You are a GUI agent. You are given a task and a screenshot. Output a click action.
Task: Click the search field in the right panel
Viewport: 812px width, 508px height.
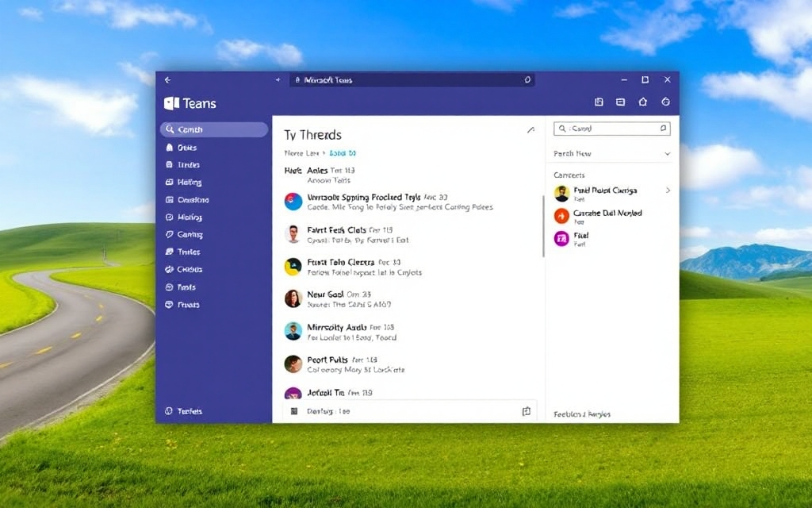point(612,129)
